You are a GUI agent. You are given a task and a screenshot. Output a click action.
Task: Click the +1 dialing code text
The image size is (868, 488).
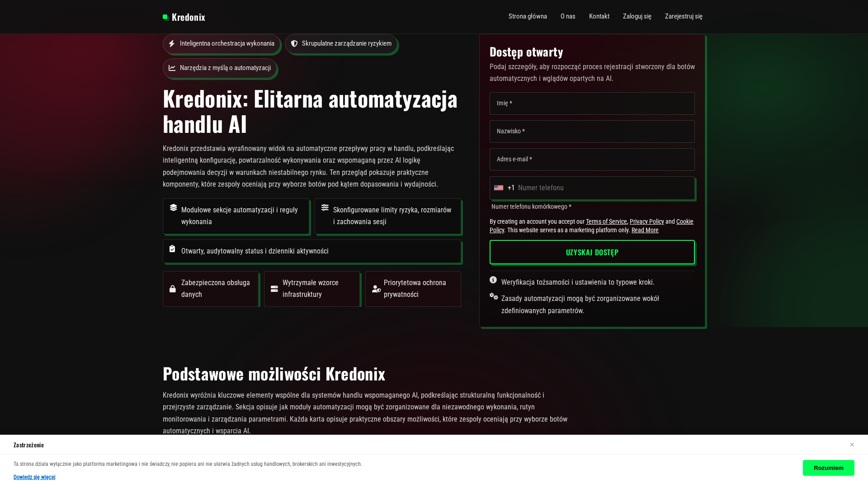[x=511, y=188]
